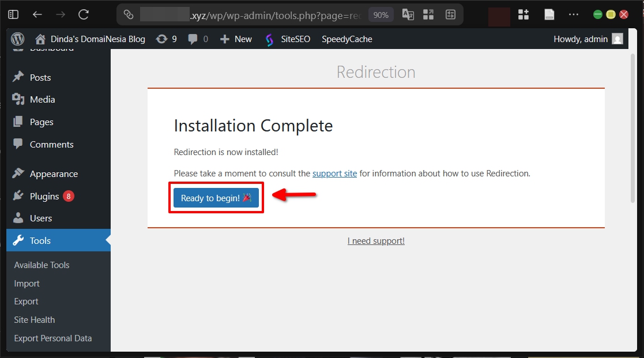This screenshot has height=358, width=644.
Task: Click + New in the admin bar
Action: (236, 39)
